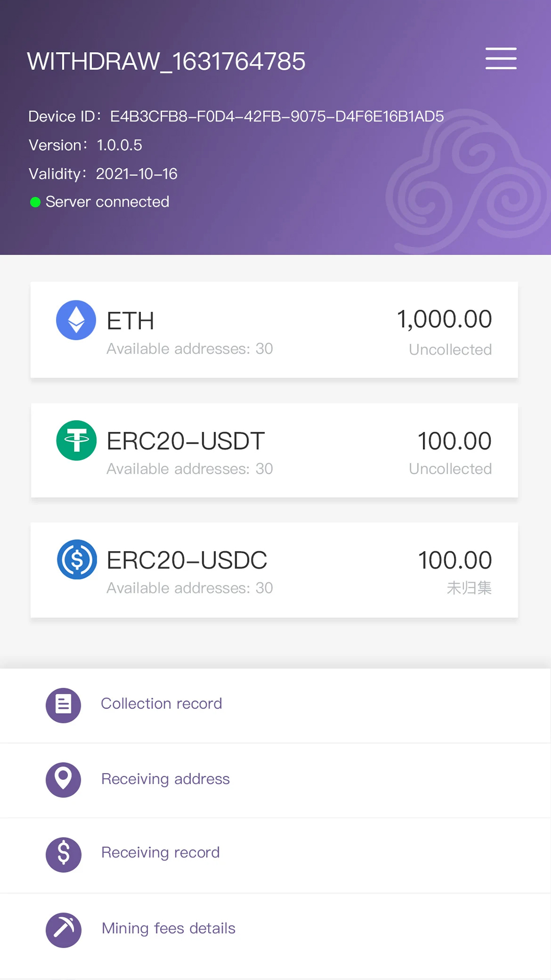Select the ETH wallet name

point(130,321)
